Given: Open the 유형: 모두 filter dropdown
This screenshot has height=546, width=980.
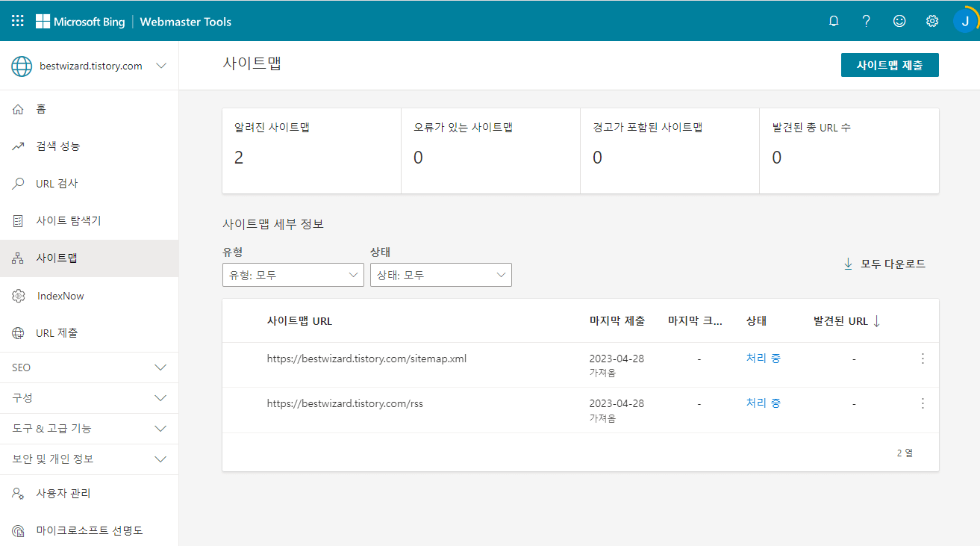Looking at the screenshot, I should click(293, 275).
